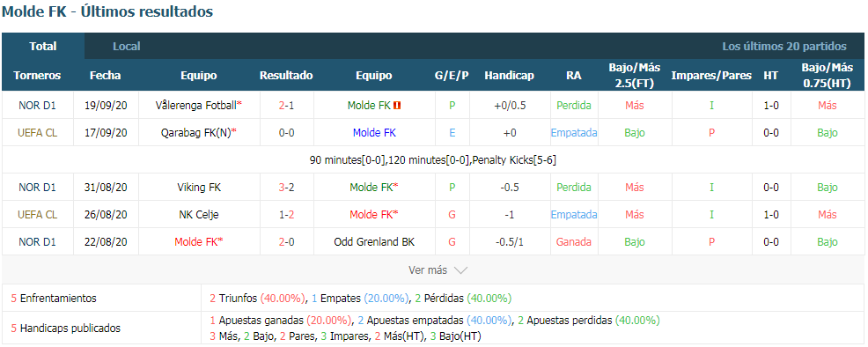This screenshot has width=868, height=347.
Task: Open the Vålerenga Fotball team link
Action: (x=196, y=105)
